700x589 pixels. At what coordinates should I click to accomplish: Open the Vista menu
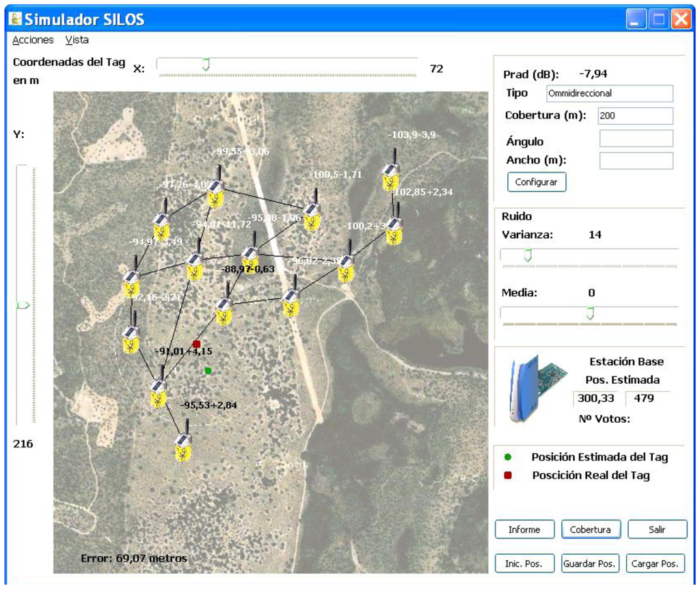click(x=77, y=40)
